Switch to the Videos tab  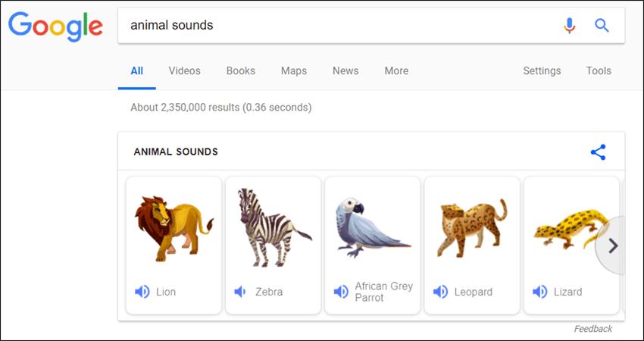pyautogui.click(x=184, y=71)
